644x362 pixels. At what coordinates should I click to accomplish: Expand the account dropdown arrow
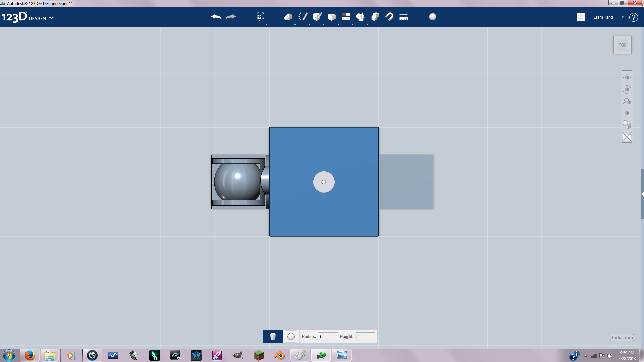tap(623, 17)
